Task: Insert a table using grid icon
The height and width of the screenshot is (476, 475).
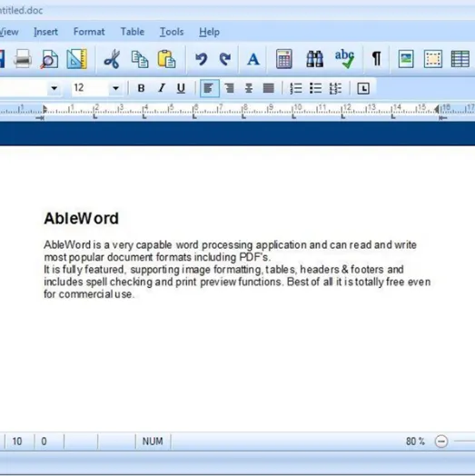Action: click(x=460, y=58)
